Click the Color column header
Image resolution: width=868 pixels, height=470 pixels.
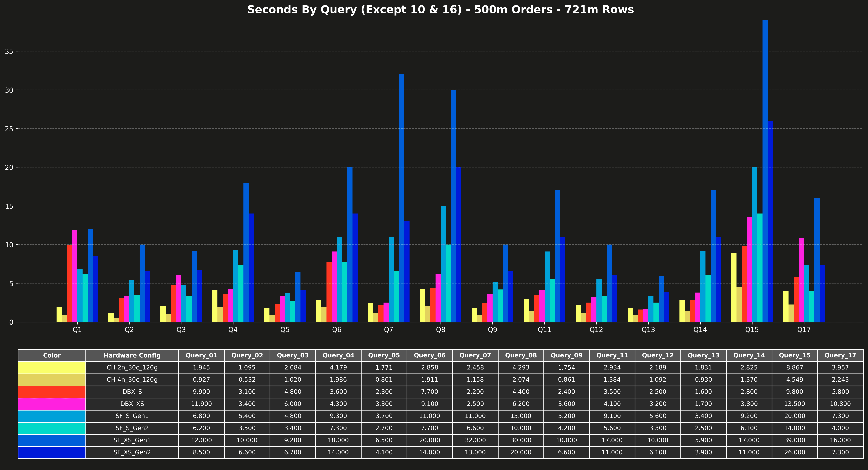click(x=52, y=355)
